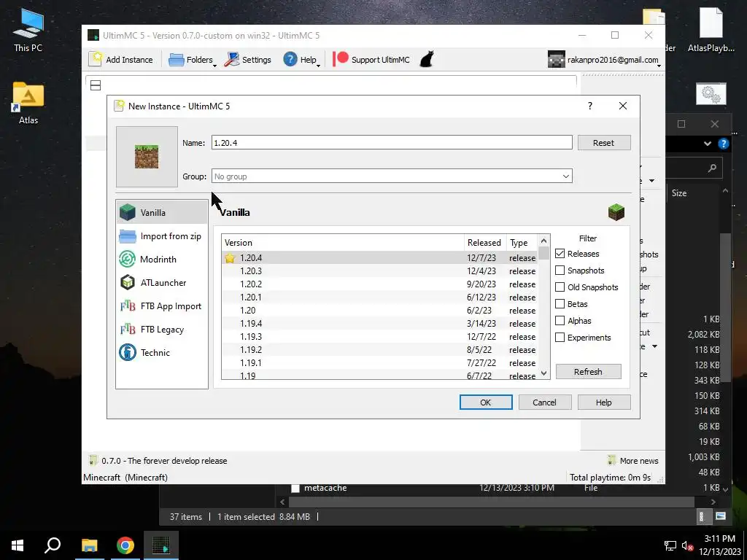Open the Technic modpack source

[161, 353]
